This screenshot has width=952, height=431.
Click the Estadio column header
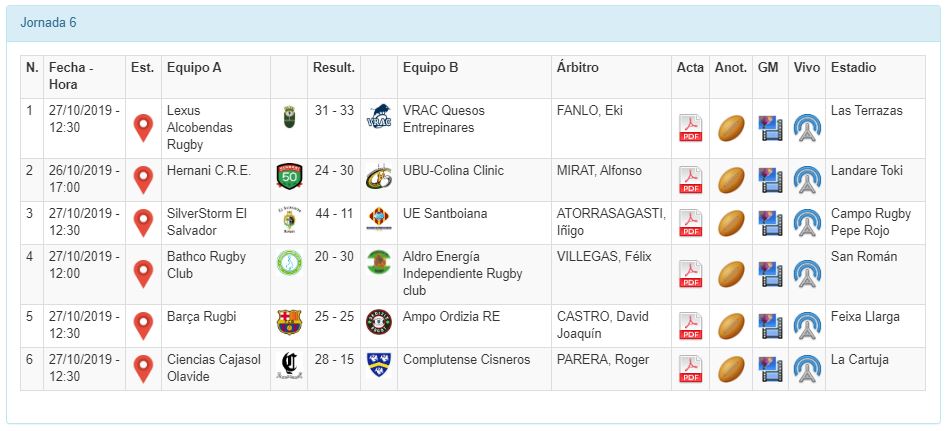click(x=853, y=68)
